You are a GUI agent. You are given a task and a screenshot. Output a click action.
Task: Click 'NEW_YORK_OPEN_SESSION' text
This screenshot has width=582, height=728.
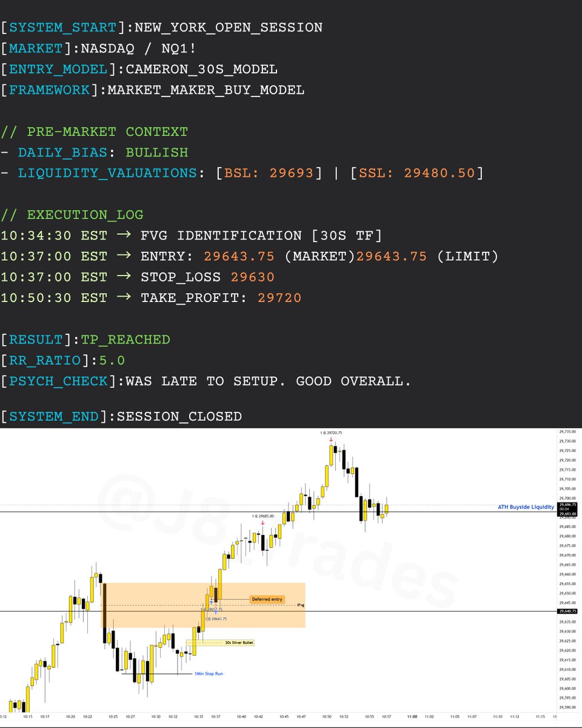click(229, 28)
